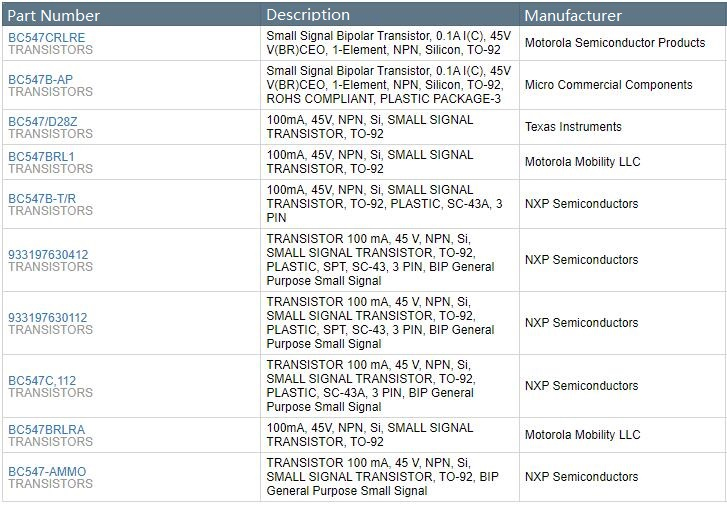
Task: Click the BC547/D28Z part number
Action: (x=42, y=121)
